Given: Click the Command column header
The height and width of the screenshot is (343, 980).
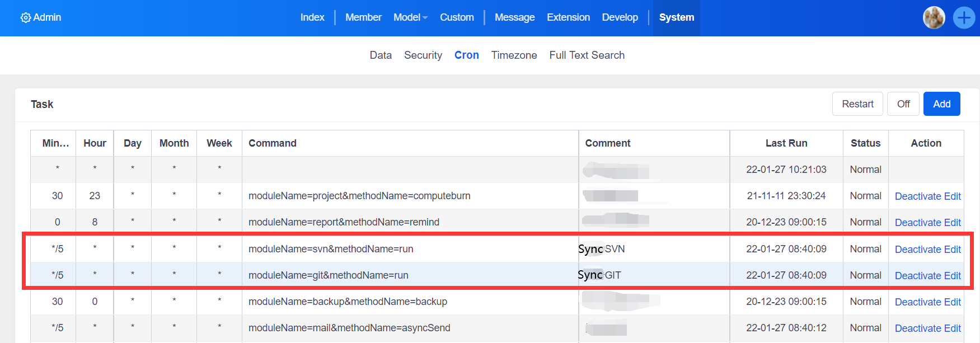Looking at the screenshot, I should [273, 143].
